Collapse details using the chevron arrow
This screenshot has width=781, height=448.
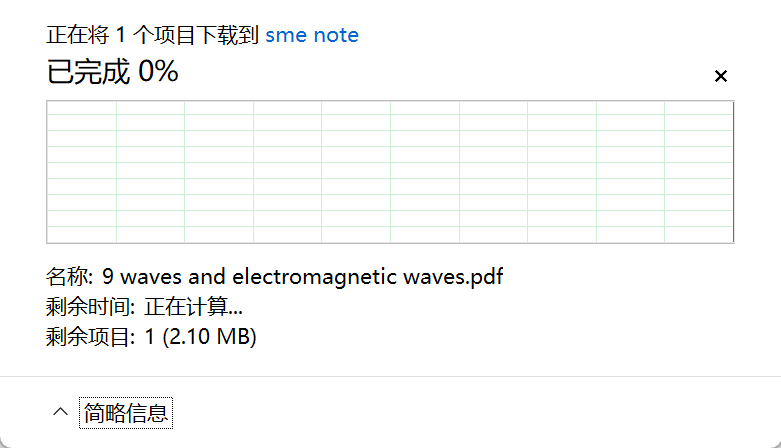(60, 412)
